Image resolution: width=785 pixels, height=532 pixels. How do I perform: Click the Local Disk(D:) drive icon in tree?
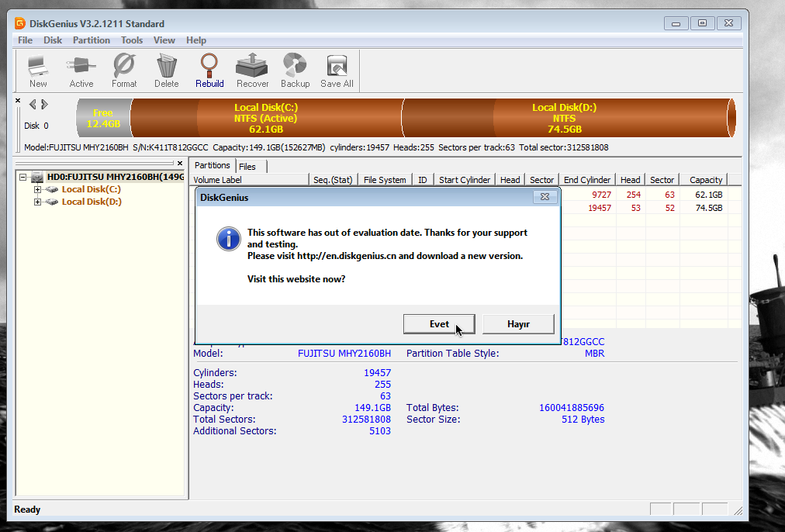pyautogui.click(x=51, y=202)
